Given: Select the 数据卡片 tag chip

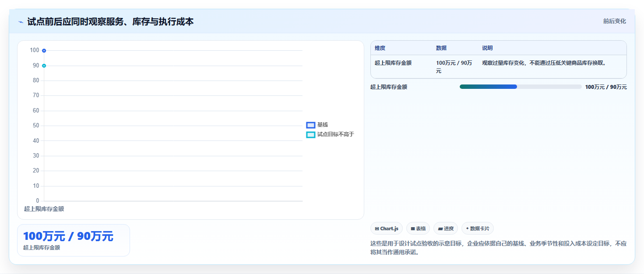Looking at the screenshot, I should tap(478, 228).
